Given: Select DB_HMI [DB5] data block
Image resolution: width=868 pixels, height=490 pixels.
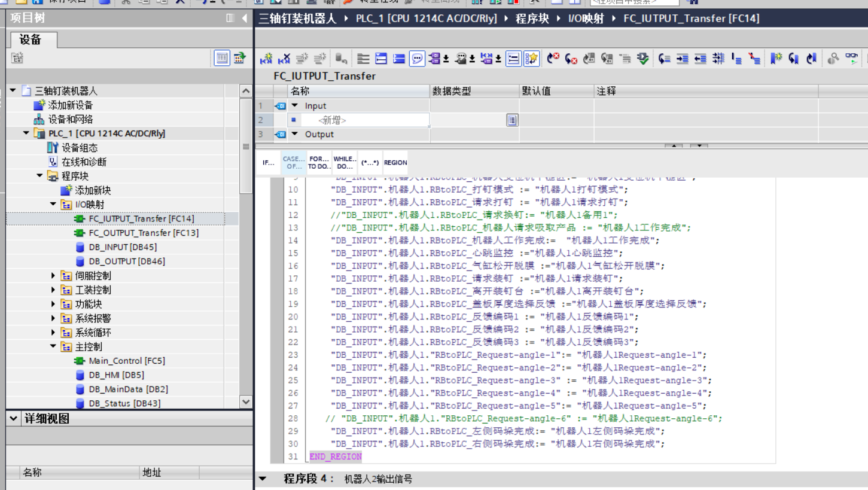Looking at the screenshot, I should coord(116,375).
